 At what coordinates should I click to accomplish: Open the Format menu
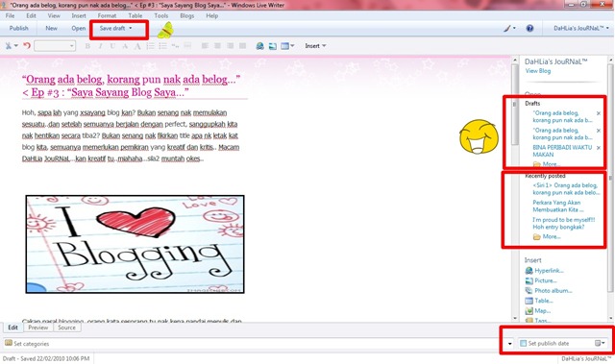click(107, 15)
